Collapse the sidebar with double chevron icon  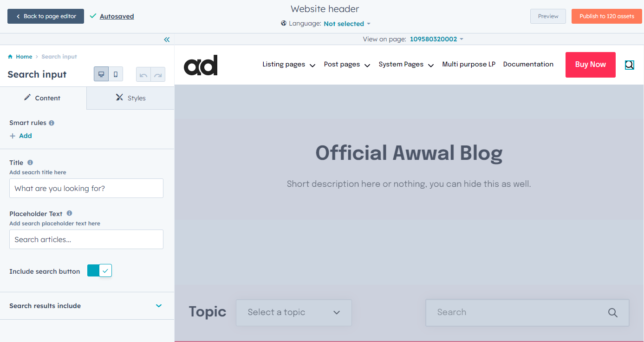(x=167, y=39)
